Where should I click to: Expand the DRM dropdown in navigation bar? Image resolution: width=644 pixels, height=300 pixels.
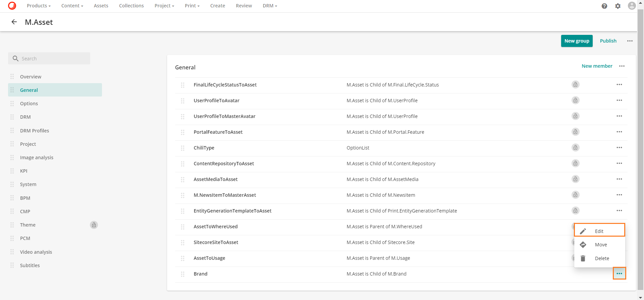click(270, 6)
